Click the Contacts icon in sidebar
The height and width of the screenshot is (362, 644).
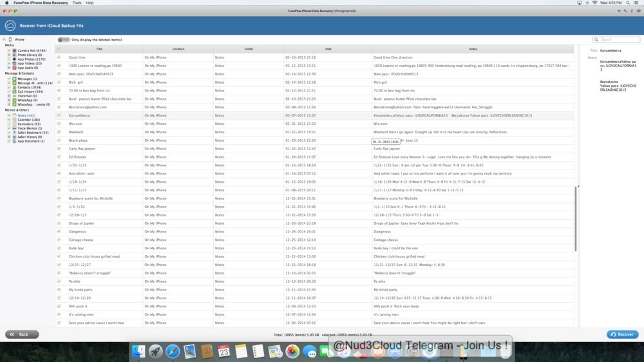tap(14, 87)
